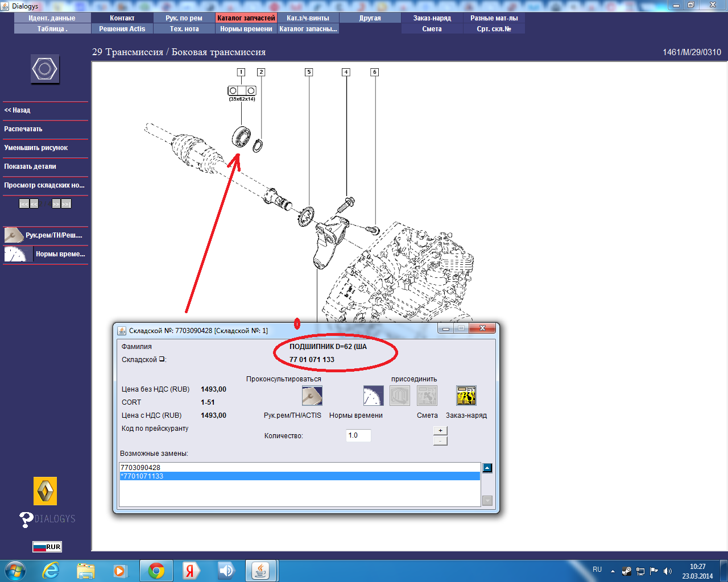
Task: Increase quantity with the plus button
Action: pos(440,431)
